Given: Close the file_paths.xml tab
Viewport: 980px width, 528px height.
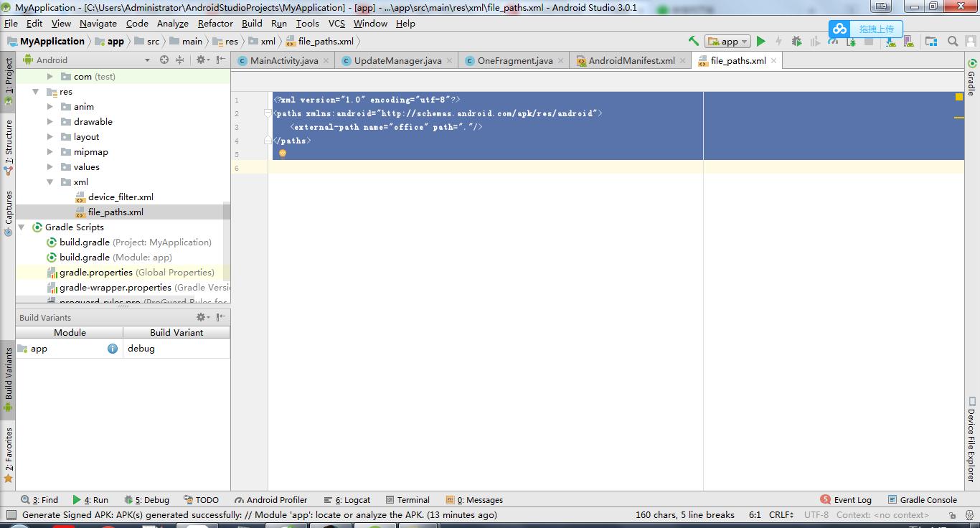Looking at the screenshot, I should tap(773, 60).
